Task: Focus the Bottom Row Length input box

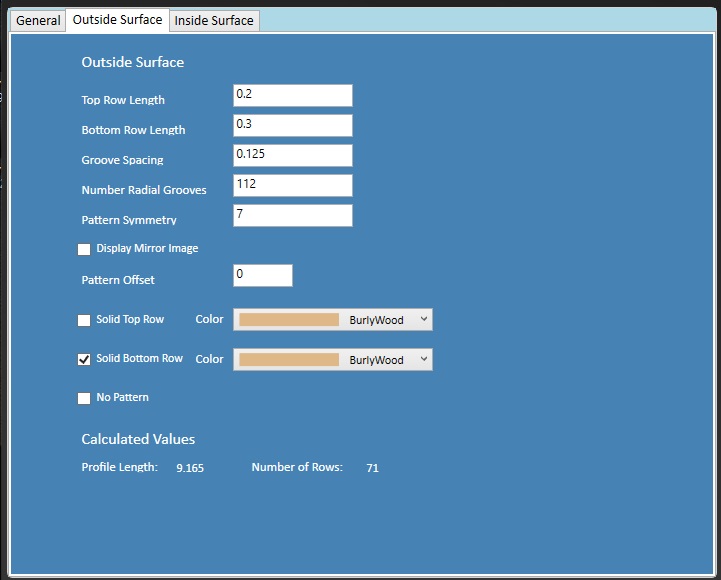Action: click(x=292, y=125)
